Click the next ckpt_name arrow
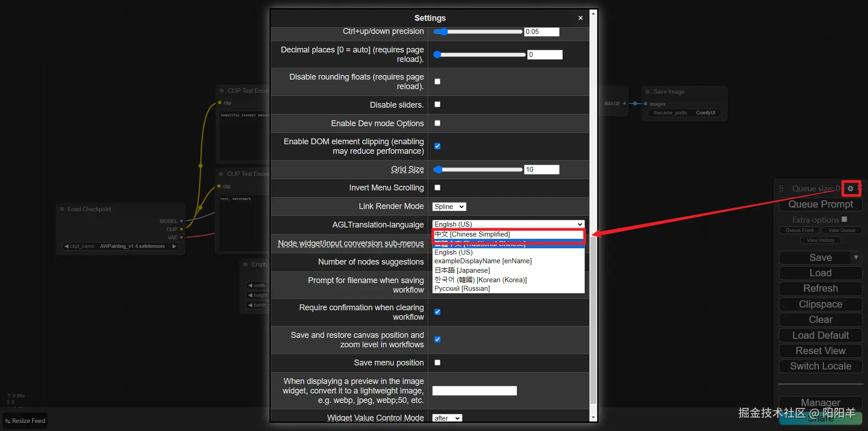This screenshot has width=868, height=431. tap(174, 246)
